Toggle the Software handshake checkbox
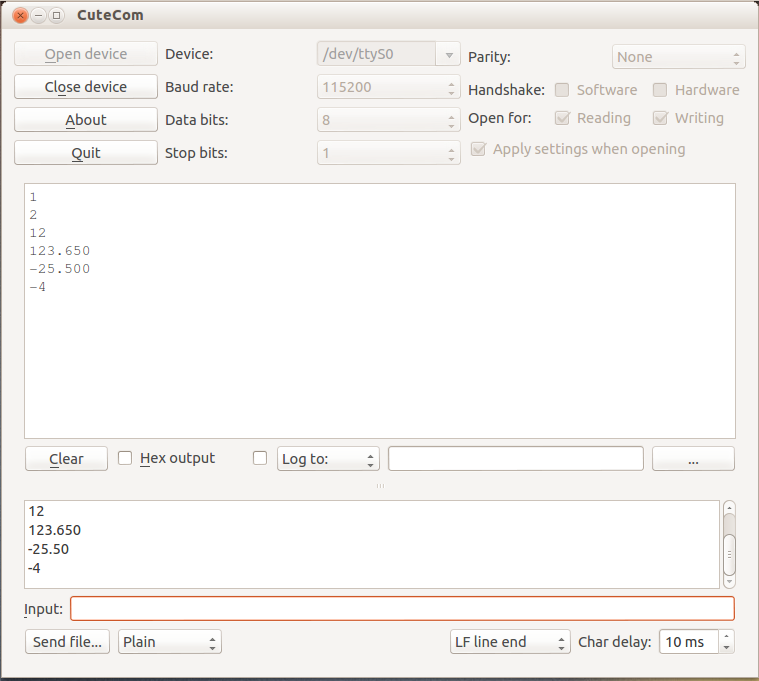 click(x=562, y=90)
